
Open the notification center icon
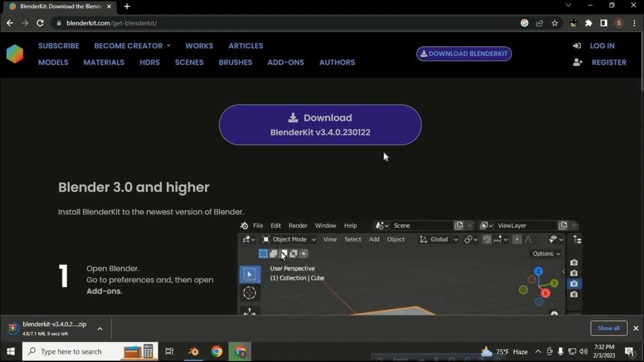[629, 351]
